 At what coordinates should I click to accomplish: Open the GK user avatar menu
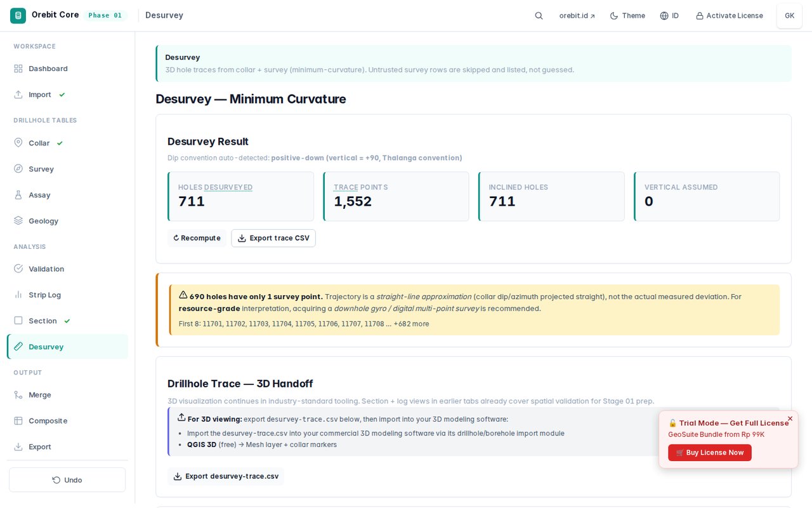pos(789,16)
